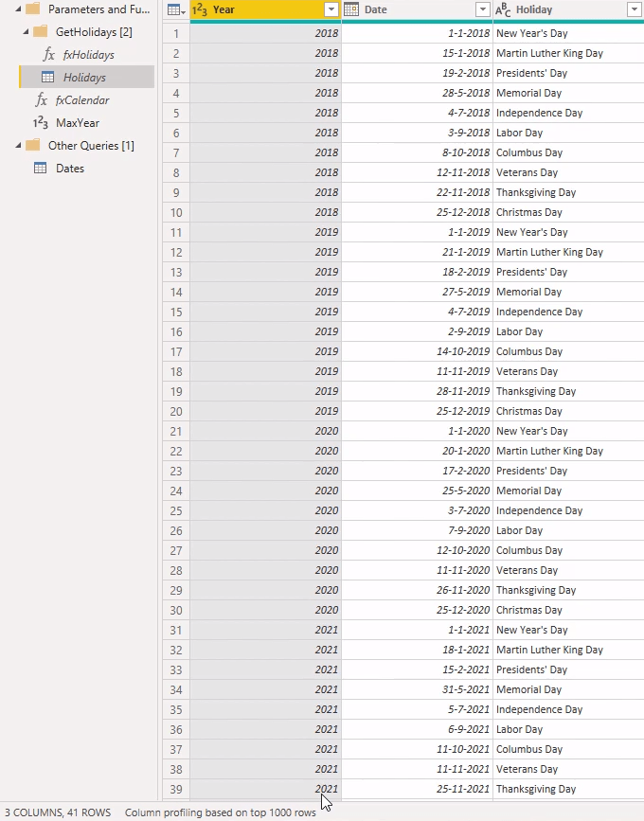Viewport: 644px width, 821px height.
Task: Click the Year column whole-number type icon
Action: [x=200, y=9]
